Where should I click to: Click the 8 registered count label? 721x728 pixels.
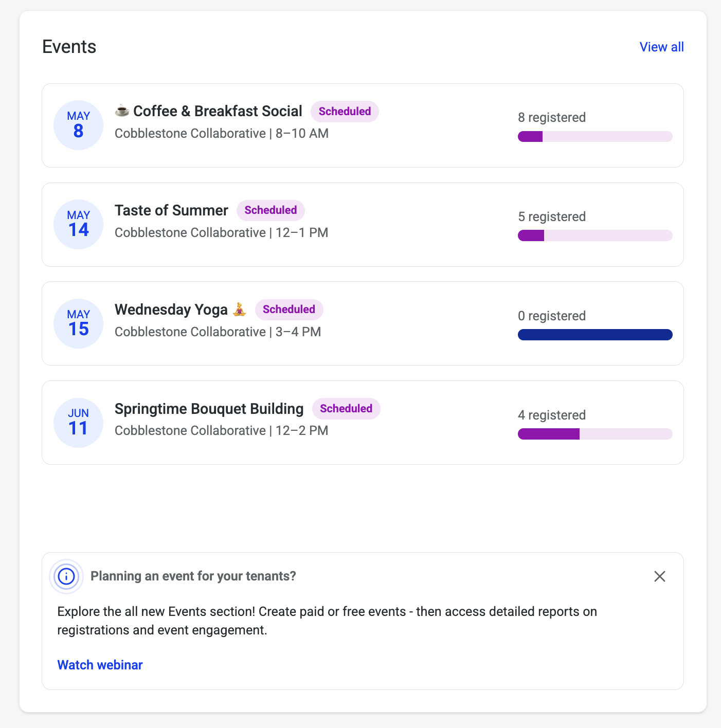click(552, 117)
